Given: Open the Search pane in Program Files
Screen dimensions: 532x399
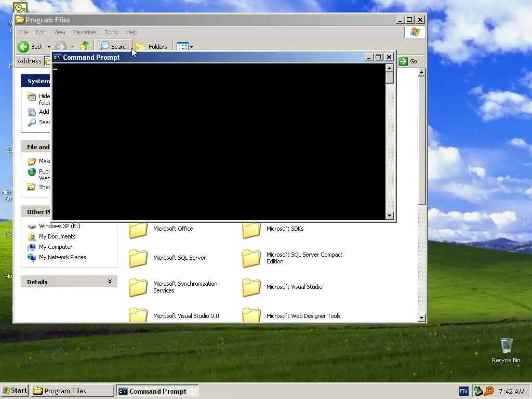Looking at the screenshot, I should [x=114, y=46].
